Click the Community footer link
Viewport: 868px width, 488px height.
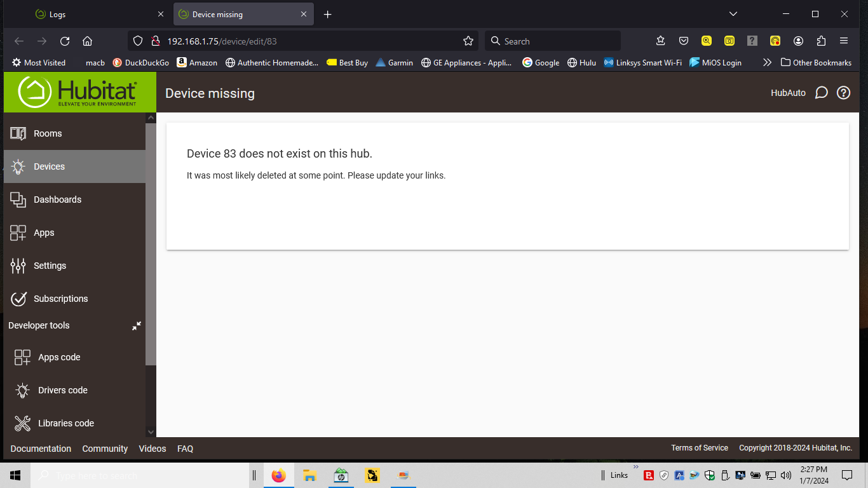tap(105, 449)
